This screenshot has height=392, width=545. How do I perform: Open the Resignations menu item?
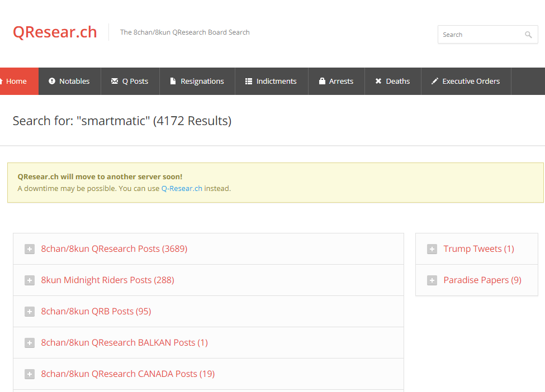[x=197, y=81]
